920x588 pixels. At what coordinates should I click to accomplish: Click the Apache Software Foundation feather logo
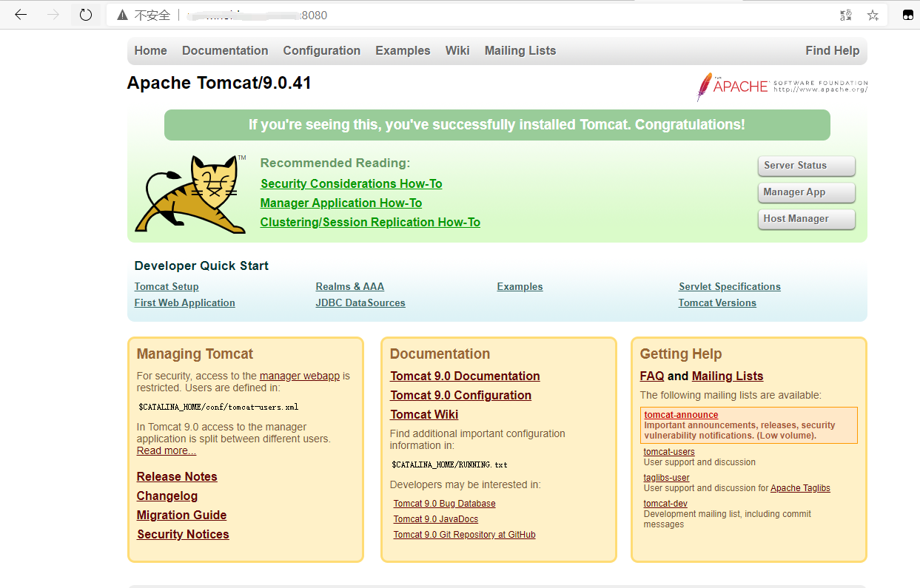tap(782, 86)
